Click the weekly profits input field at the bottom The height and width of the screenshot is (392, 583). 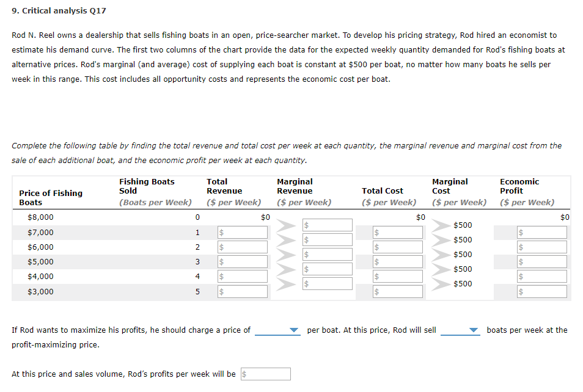pos(266,373)
